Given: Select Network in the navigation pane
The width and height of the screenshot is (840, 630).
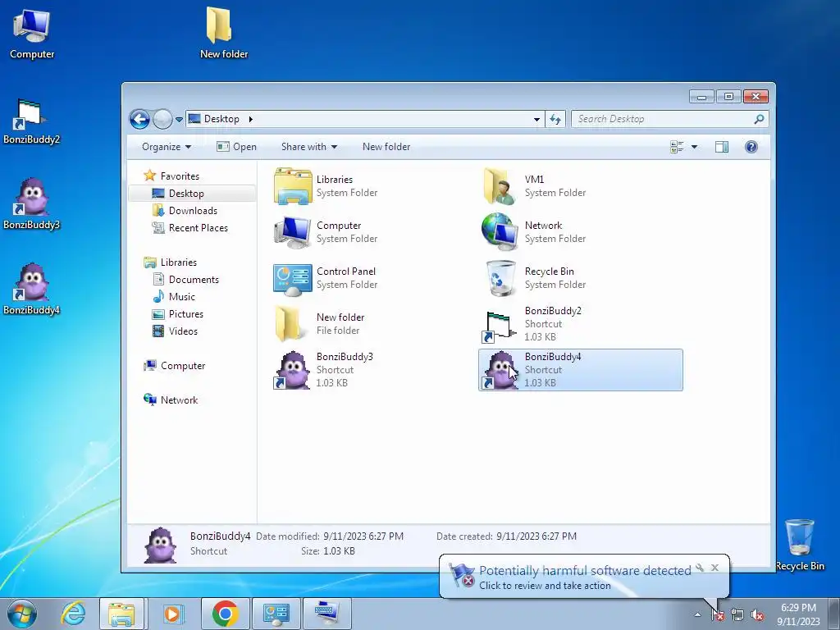Looking at the screenshot, I should click(171, 399).
